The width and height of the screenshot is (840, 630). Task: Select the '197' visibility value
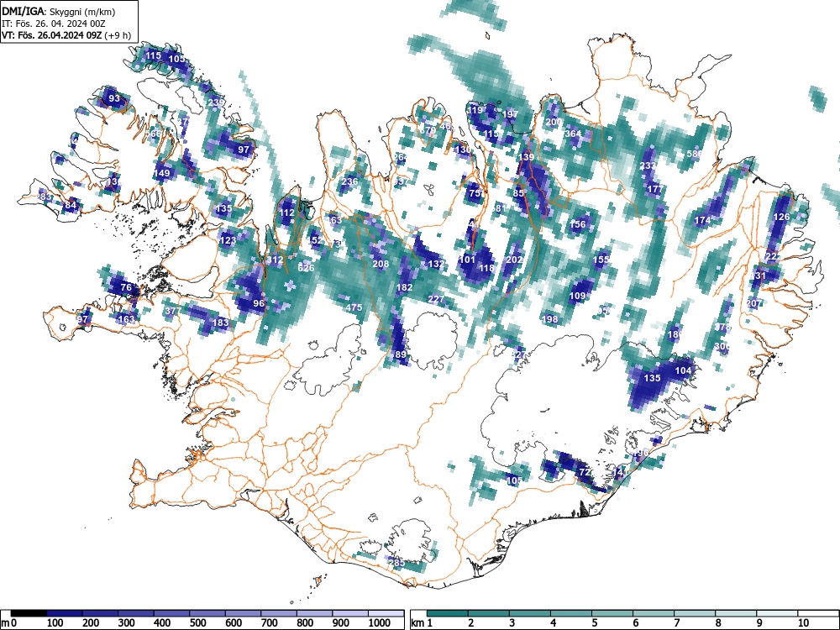click(x=510, y=113)
